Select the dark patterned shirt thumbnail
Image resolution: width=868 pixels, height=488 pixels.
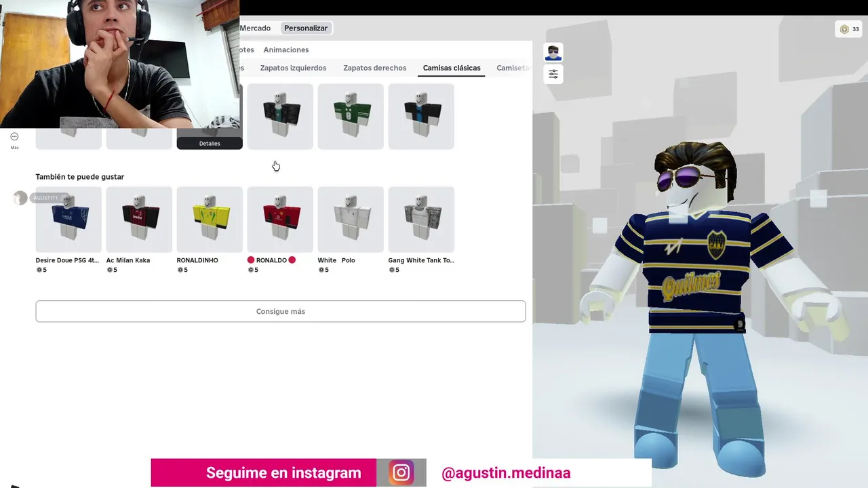pos(280,117)
